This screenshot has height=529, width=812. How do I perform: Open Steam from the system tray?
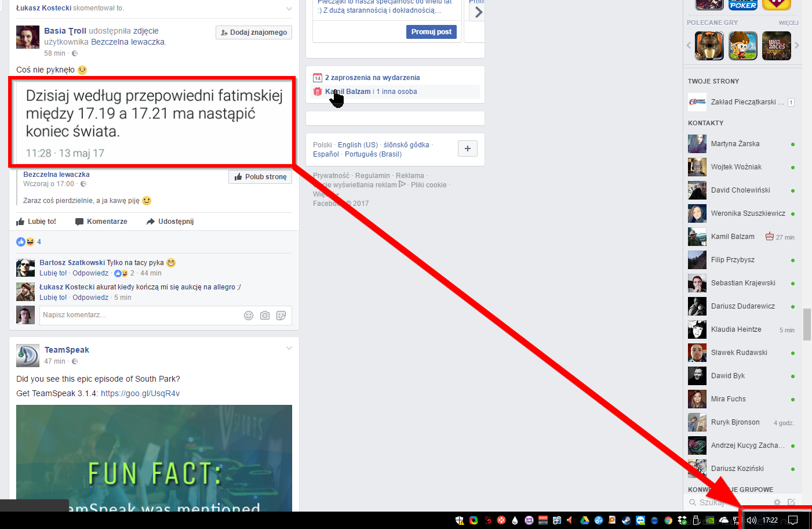[x=626, y=520]
